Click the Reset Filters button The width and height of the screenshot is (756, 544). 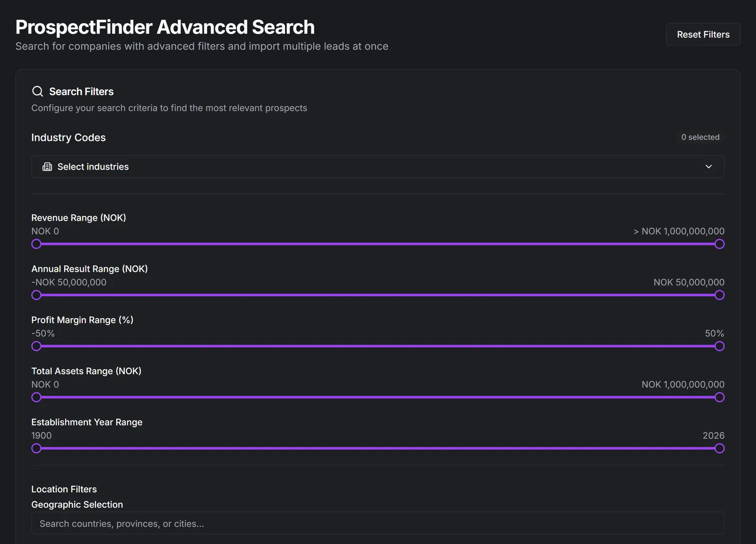tap(703, 35)
